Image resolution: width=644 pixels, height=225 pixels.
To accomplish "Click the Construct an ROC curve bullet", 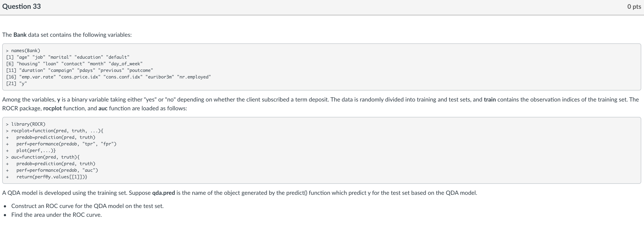I will (x=87, y=206).
